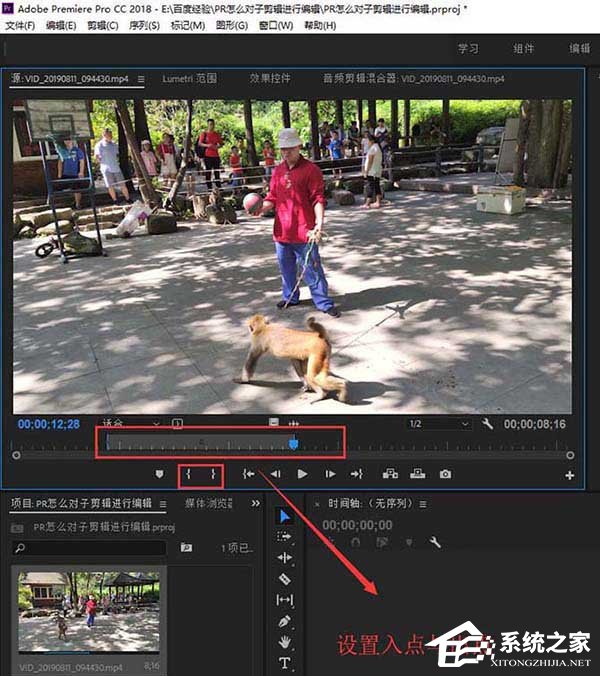Click the source timecode 00;00;12;28

point(49,424)
